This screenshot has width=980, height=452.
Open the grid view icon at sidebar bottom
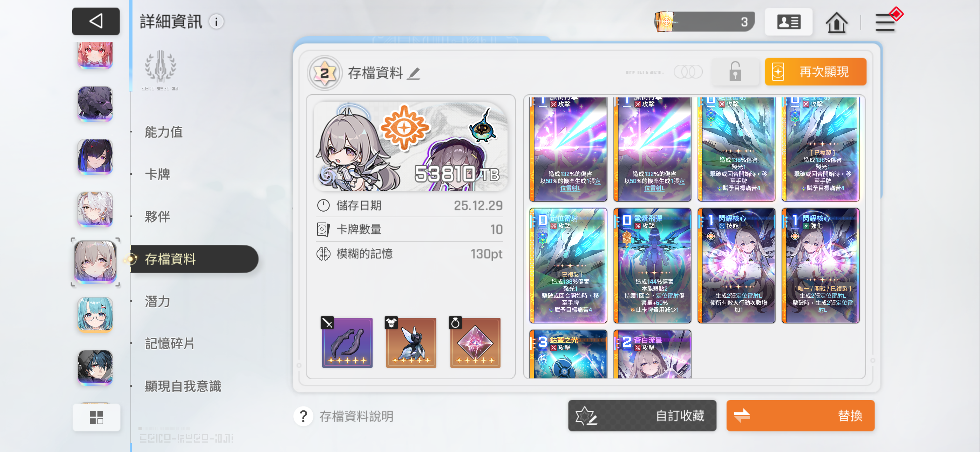[96, 417]
